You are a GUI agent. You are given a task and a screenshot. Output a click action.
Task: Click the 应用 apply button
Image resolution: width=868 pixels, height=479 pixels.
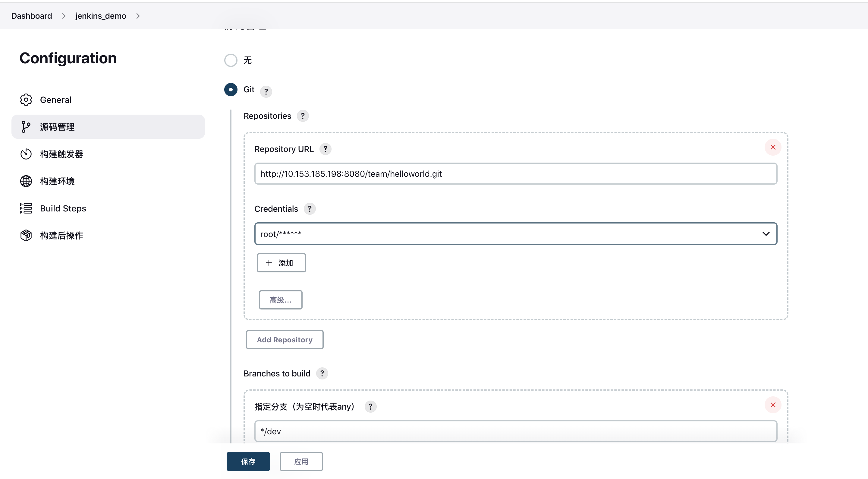click(x=301, y=462)
